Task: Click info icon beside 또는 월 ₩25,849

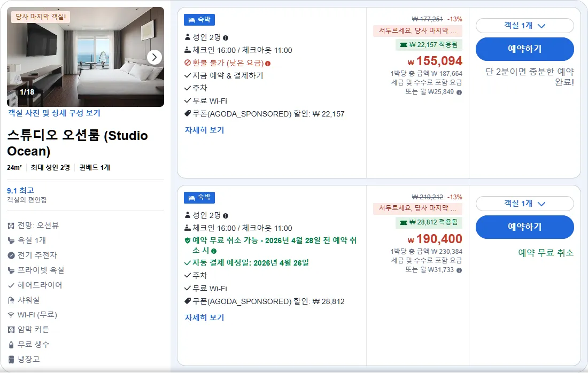Action: point(459,92)
